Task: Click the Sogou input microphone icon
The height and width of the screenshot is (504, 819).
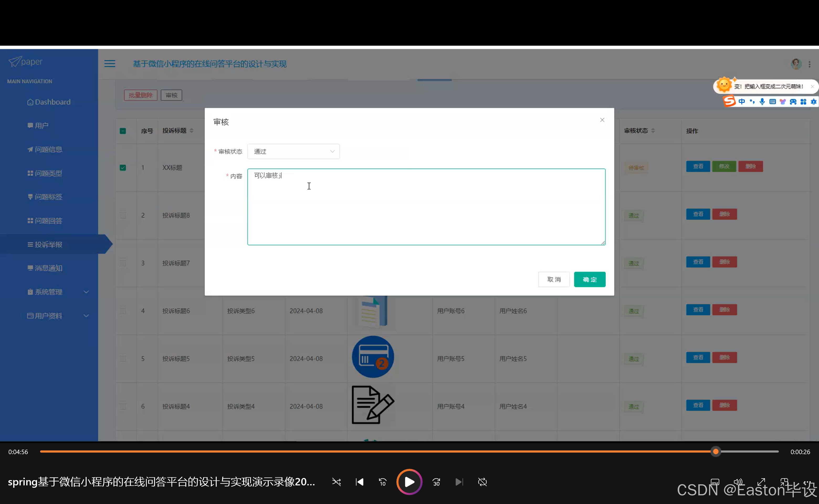Action: coord(762,102)
